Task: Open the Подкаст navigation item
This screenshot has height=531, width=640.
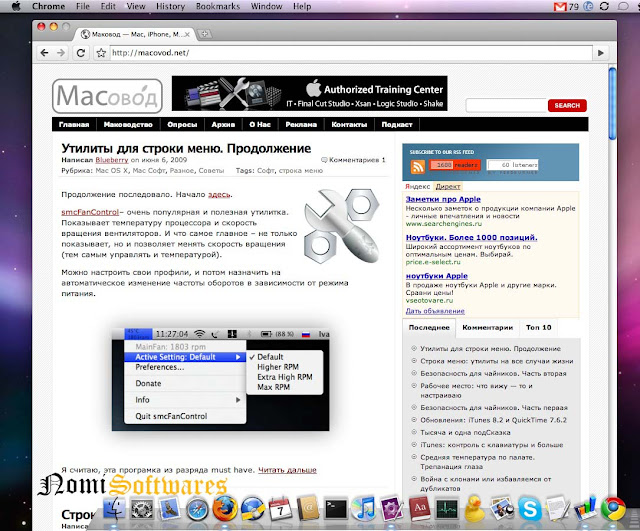Action: [x=397, y=124]
